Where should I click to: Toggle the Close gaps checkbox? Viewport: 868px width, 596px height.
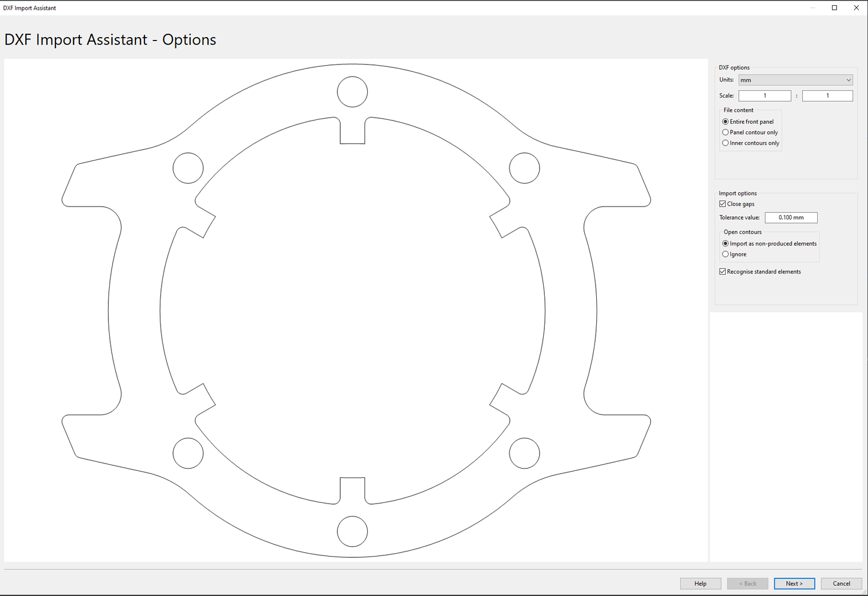(723, 204)
